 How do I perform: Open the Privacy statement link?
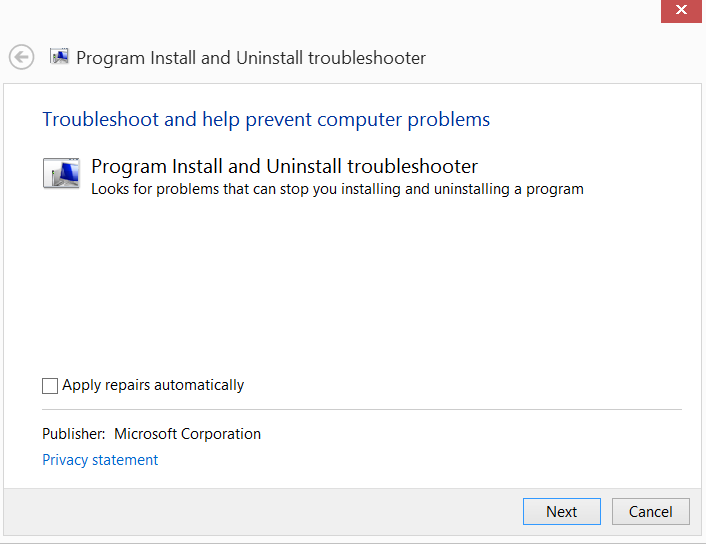(x=100, y=460)
